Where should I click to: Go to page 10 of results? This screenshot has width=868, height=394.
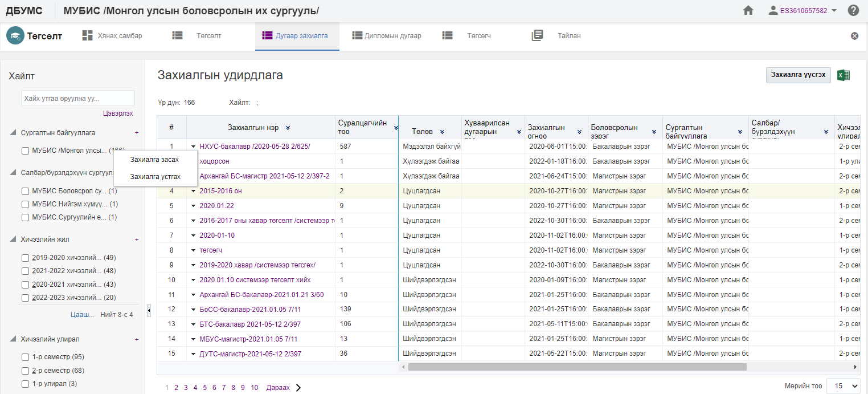pyautogui.click(x=254, y=388)
